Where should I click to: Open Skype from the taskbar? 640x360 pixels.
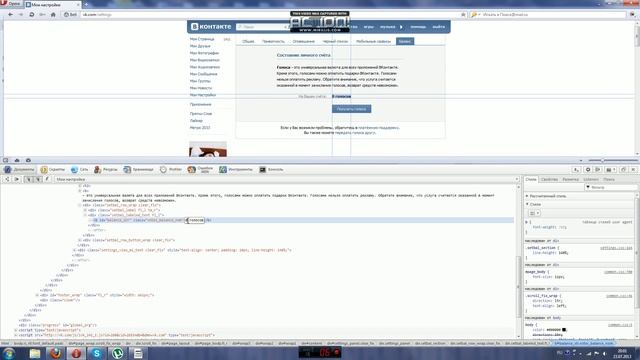click(x=97, y=353)
